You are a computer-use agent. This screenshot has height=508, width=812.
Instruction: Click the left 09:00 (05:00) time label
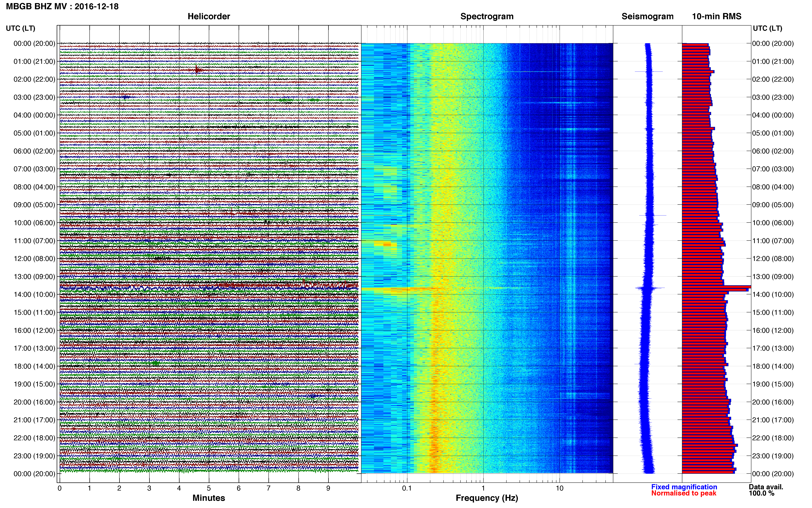click(34, 205)
